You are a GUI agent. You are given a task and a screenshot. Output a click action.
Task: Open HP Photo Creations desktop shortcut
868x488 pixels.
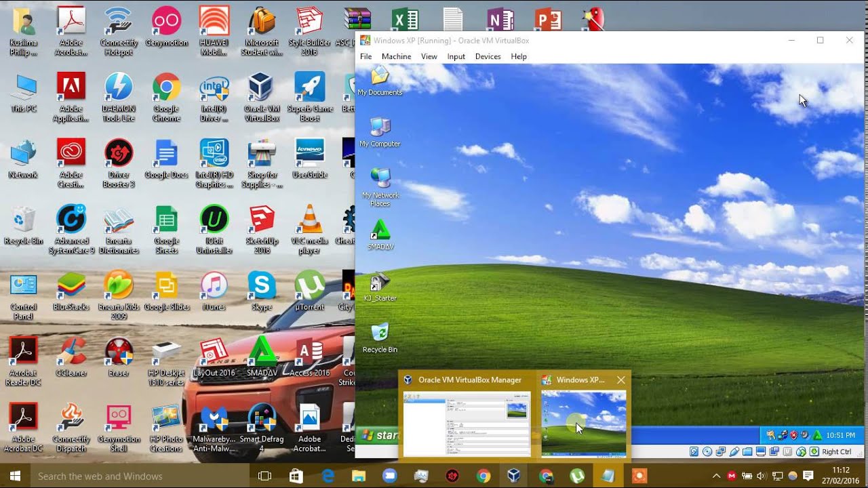[166, 428]
